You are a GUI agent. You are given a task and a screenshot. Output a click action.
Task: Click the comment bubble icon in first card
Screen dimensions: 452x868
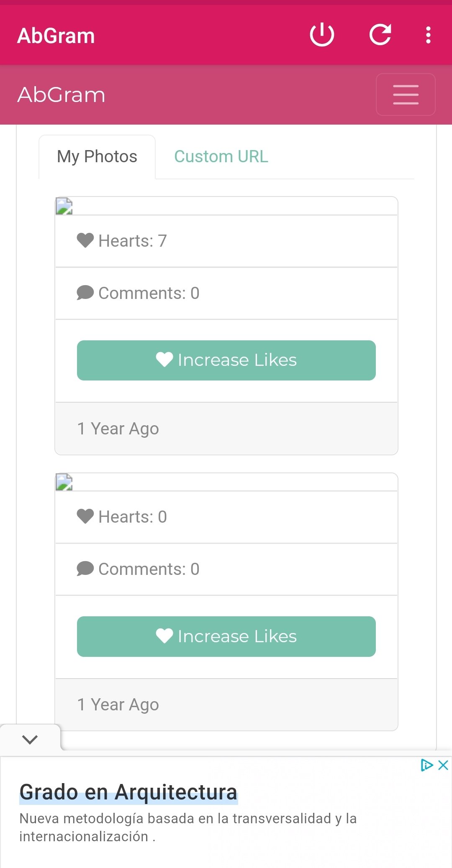pos(85,293)
